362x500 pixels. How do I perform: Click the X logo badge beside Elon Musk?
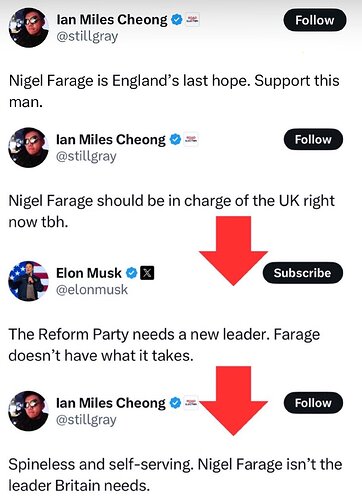(147, 273)
